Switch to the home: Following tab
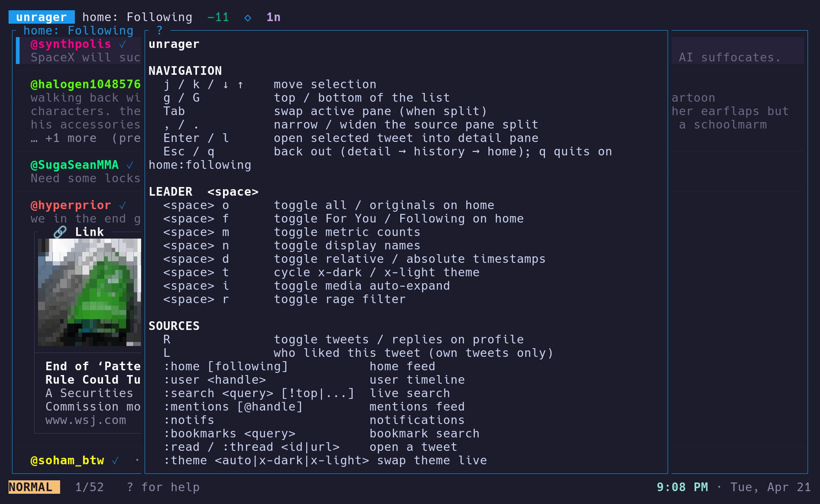The width and height of the screenshot is (820, 504). click(x=78, y=30)
